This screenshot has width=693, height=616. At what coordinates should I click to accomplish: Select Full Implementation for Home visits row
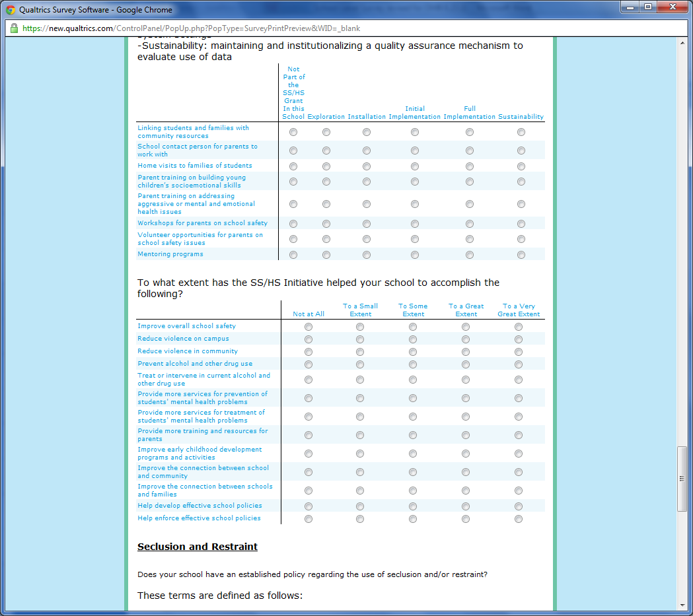pos(469,166)
